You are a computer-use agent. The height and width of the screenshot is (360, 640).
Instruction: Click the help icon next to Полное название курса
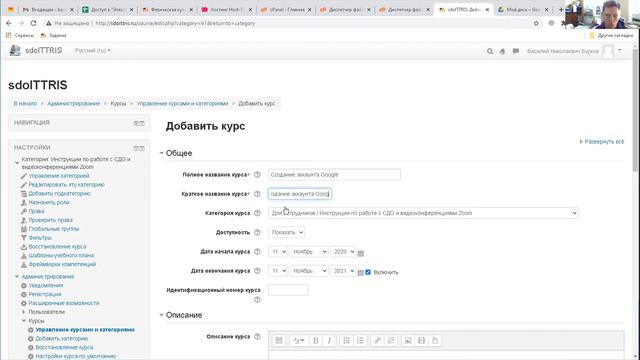click(x=257, y=175)
